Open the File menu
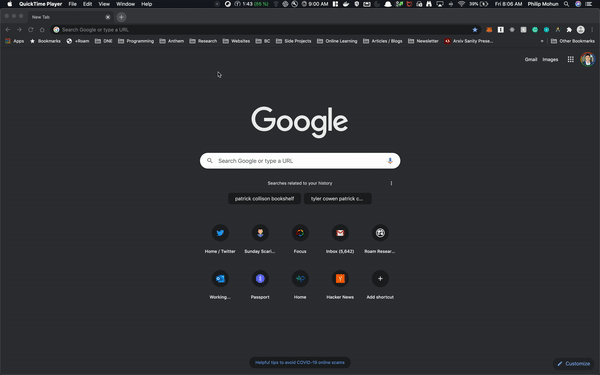The width and height of the screenshot is (600, 375). 72,4
